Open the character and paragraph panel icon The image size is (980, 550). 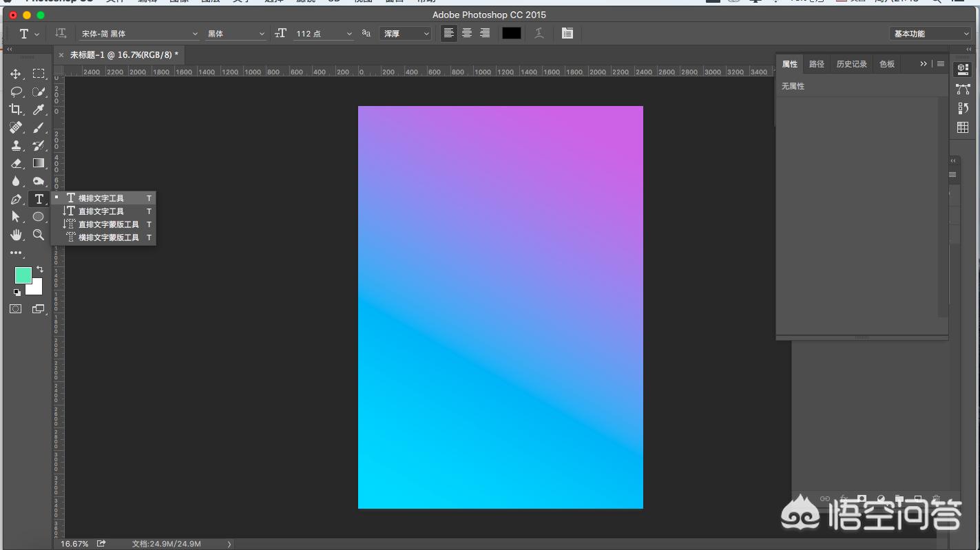tap(567, 33)
